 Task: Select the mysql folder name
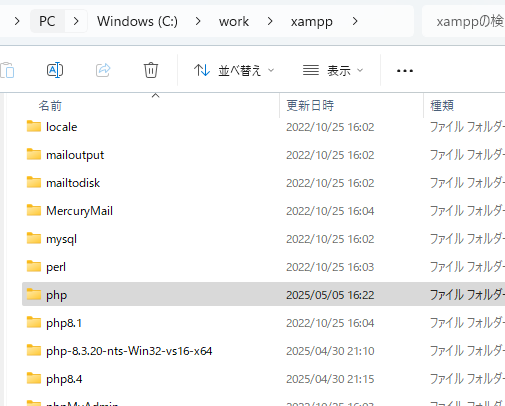[61, 239]
